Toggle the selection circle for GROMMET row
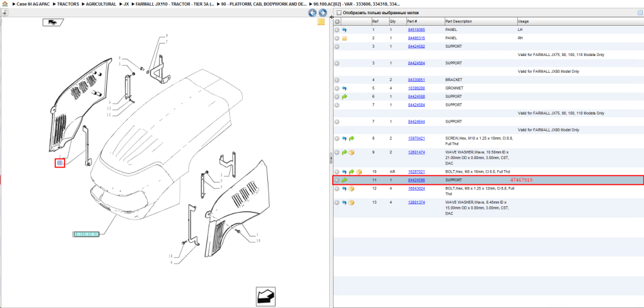Screen dimensions: 644x308 tap(337, 88)
